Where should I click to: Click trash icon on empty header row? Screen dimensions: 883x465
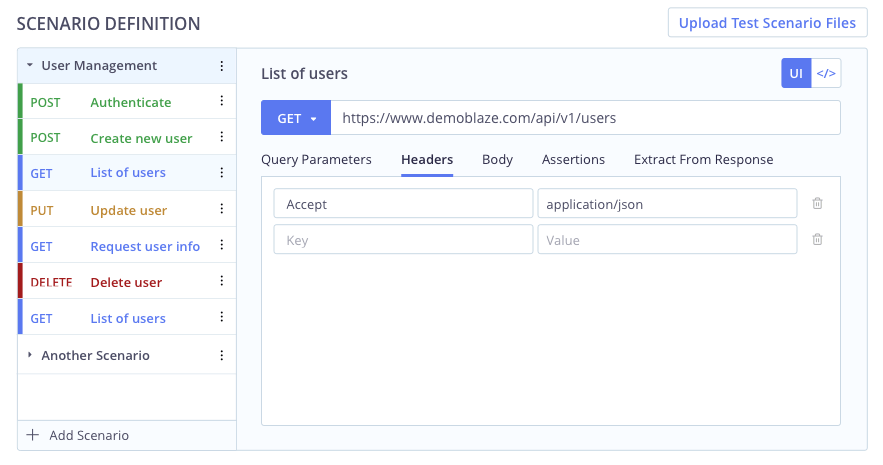click(x=817, y=240)
